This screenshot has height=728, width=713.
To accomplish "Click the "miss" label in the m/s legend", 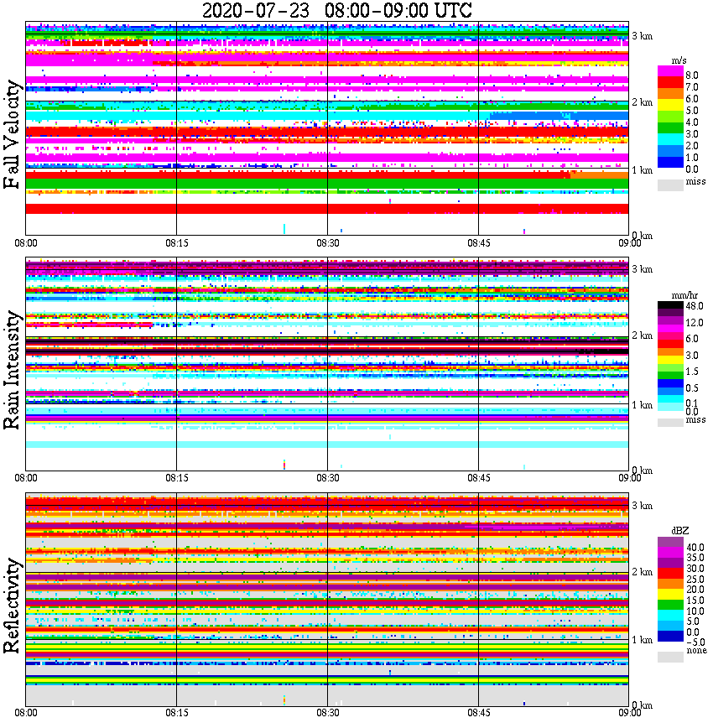I will 695,181.
